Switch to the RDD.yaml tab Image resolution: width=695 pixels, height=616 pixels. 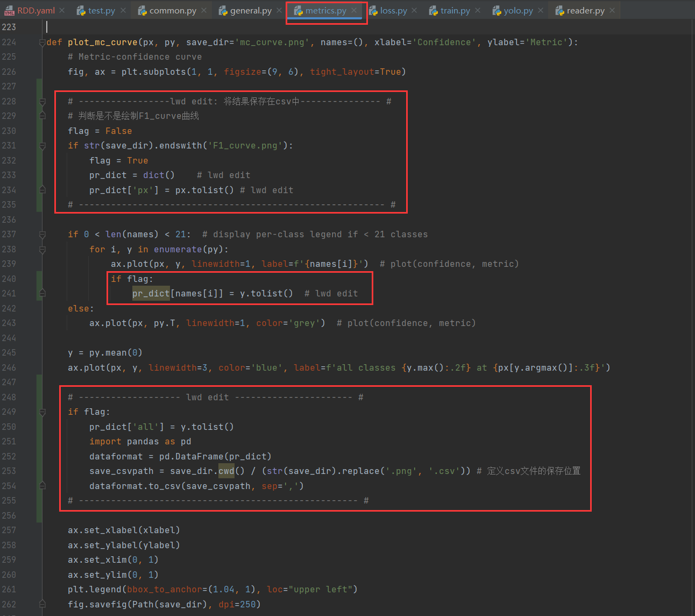[x=36, y=11]
